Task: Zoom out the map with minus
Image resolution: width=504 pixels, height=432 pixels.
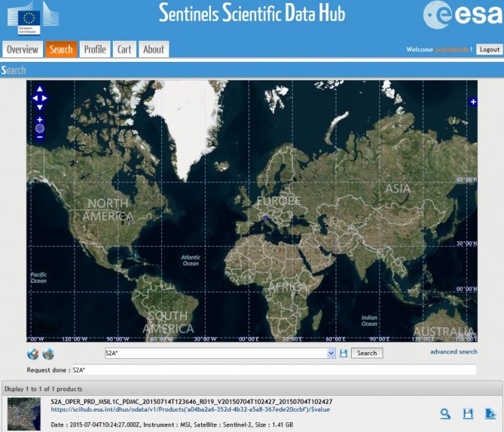Action: [39, 137]
